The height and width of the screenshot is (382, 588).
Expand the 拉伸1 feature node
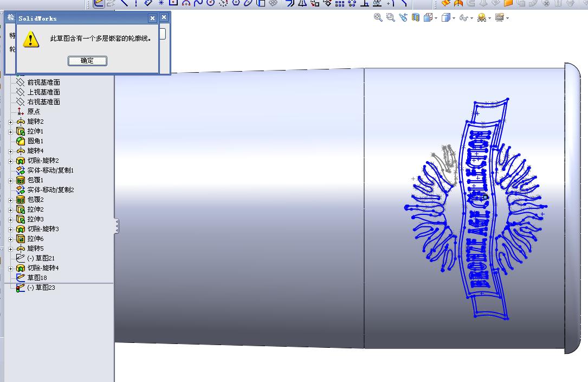(x=10, y=132)
